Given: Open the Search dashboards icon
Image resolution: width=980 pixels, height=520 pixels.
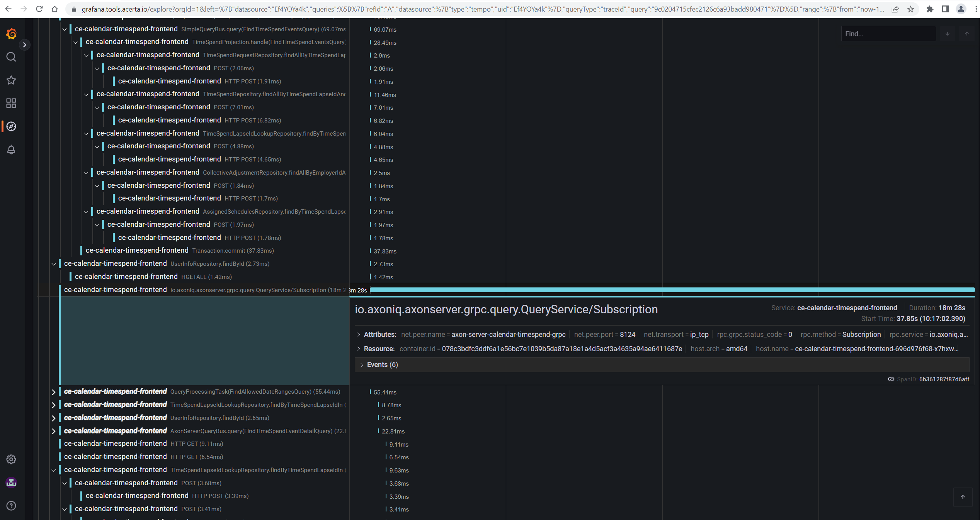Looking at the screenshot, I should 11,57.
